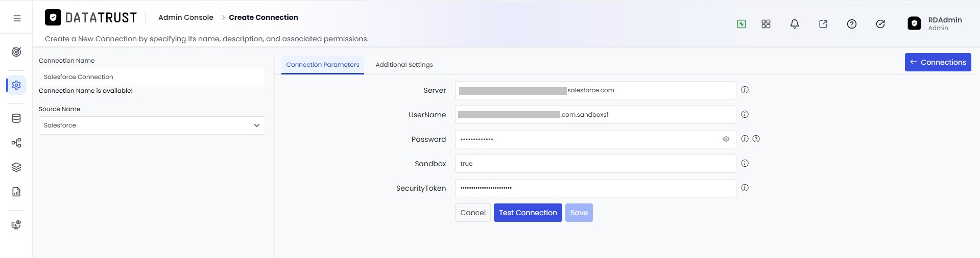The image size is (980, 258).
Task: Go to Admin Console breadcrumb
Action: click(186, 17)
